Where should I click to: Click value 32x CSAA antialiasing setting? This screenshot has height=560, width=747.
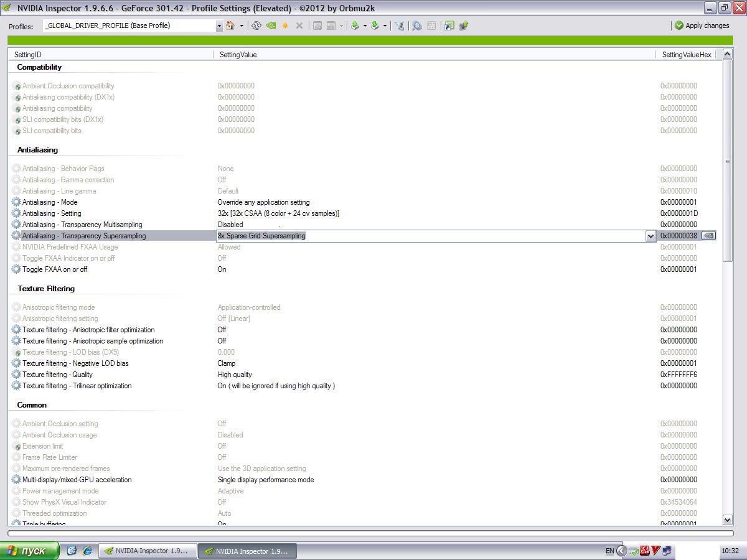coord(278,213)
